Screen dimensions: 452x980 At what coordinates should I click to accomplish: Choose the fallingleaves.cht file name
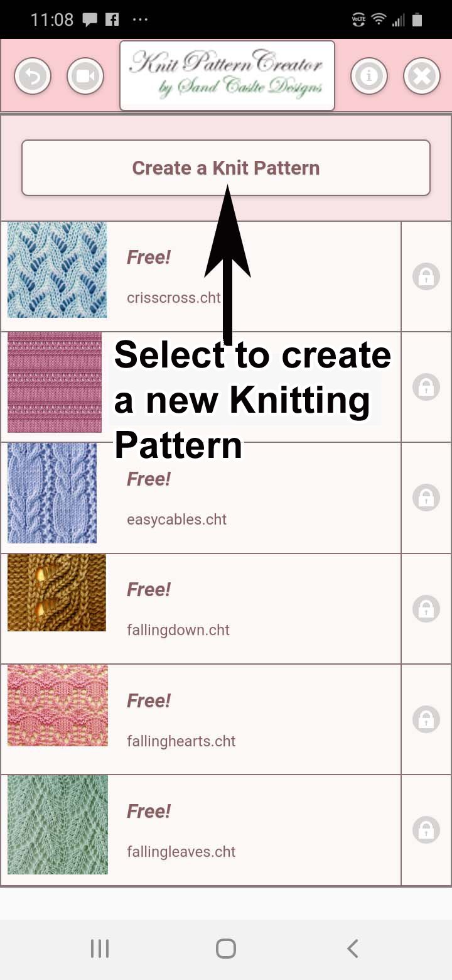181,852
